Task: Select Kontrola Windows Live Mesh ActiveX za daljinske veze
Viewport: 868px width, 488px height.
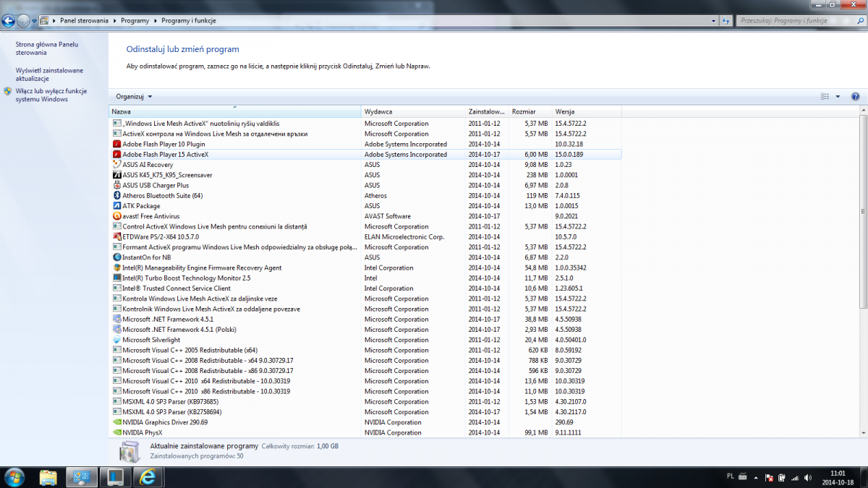Action: pos(365,299)
